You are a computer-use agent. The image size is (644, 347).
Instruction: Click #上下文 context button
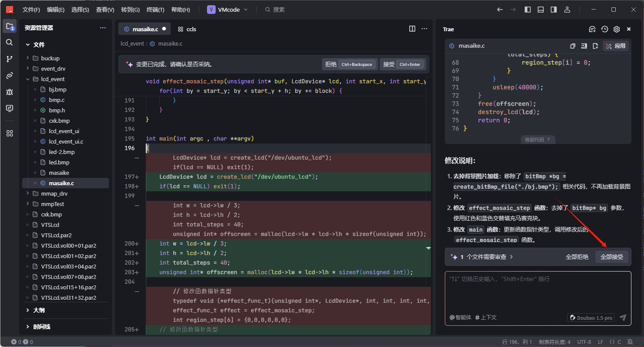coord(486,318)
